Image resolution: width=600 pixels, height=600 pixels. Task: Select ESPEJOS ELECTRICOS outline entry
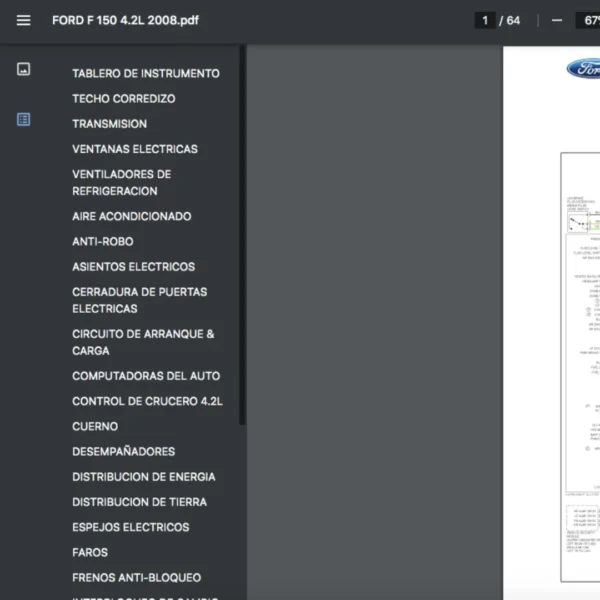coord(131,527)
